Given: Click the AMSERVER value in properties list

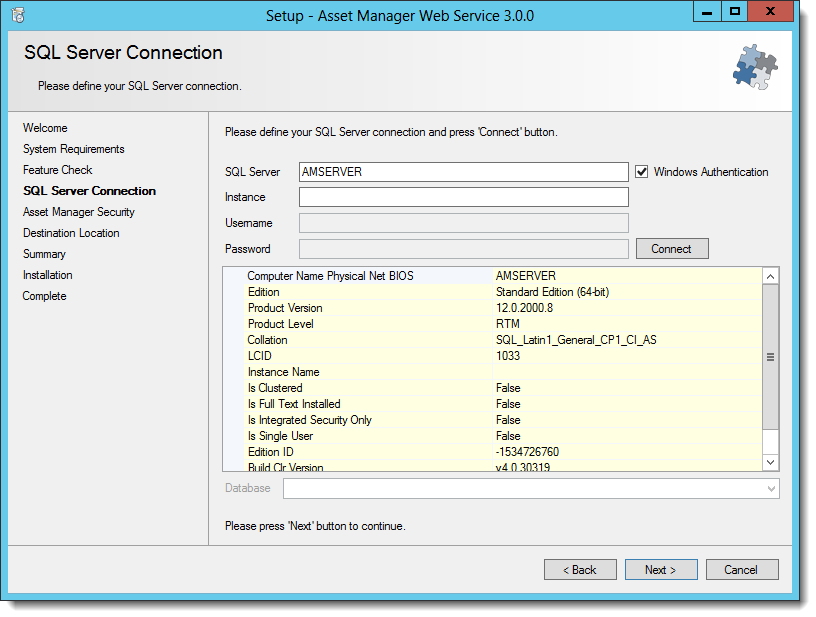Looking at the screenshot, I should 526,276.
